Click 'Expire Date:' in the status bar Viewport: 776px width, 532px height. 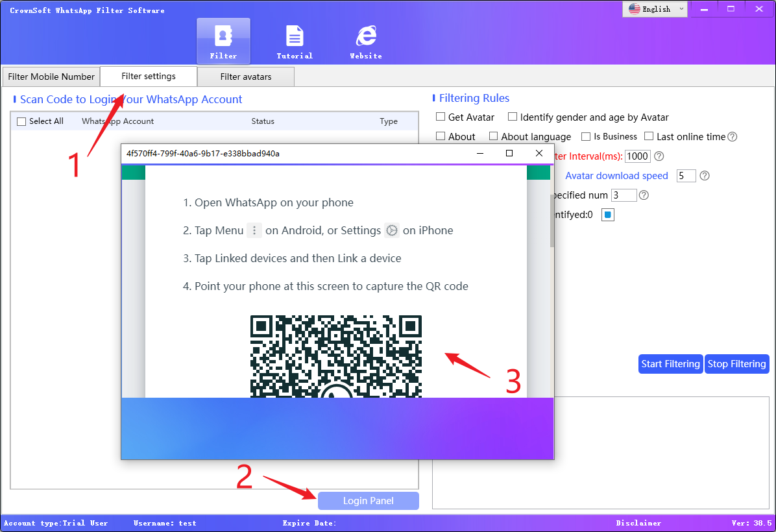click(x=309, y=523)
